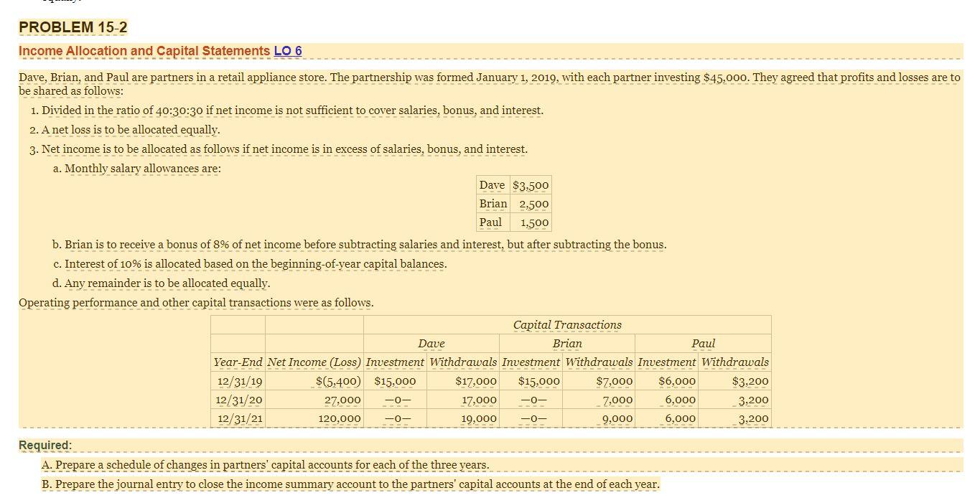Click the Paul column header

pyautogui.click(x=704, y=344)
